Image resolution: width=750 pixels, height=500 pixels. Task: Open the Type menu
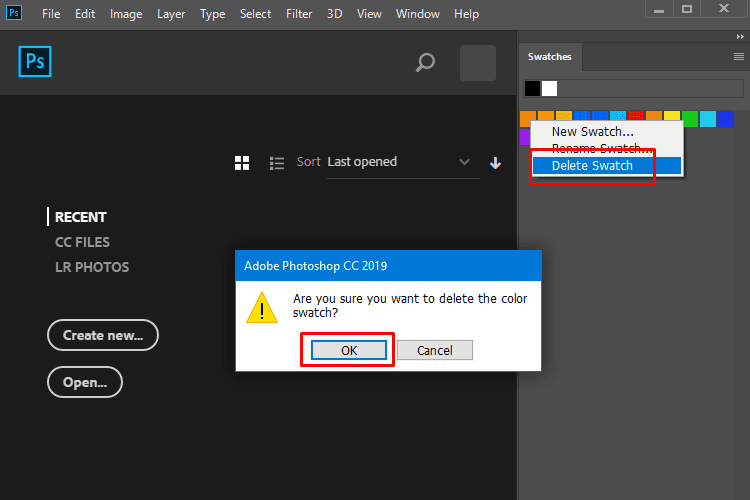(x=212, y=14)
